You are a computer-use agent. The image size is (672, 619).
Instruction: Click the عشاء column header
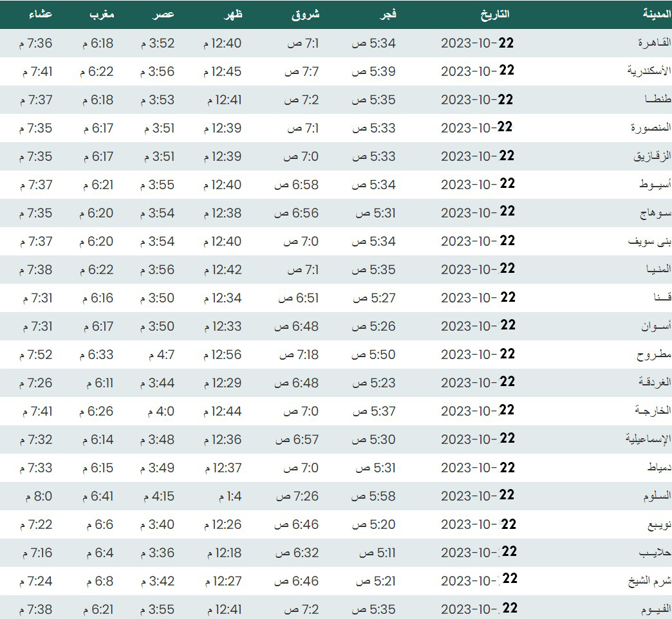tap(41, 14)
